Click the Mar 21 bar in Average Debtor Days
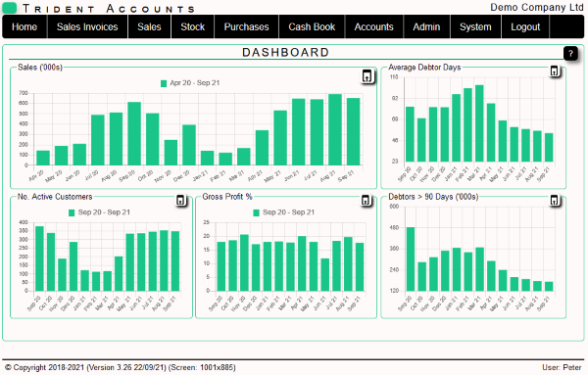Screen dimensions: 588x375 479,123
